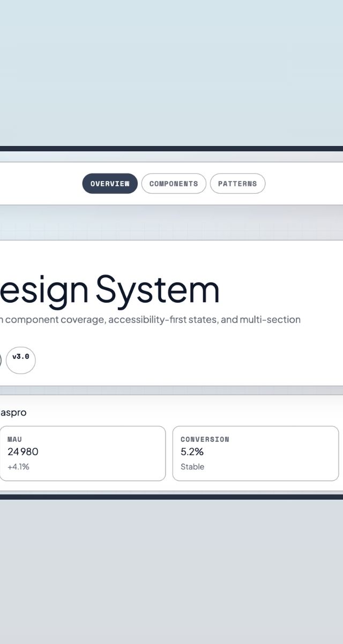Open the MAU metric card

[x=82, y=453]
